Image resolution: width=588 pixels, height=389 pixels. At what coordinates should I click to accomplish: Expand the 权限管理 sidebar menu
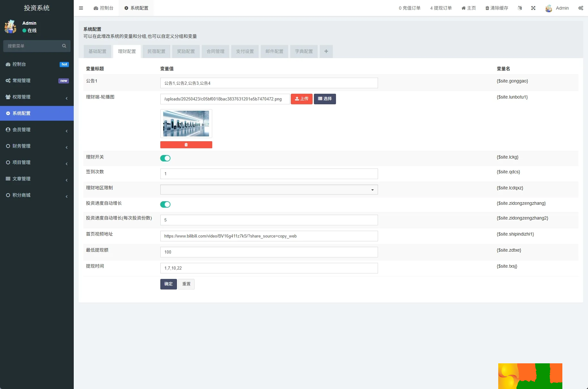[37, 97]
